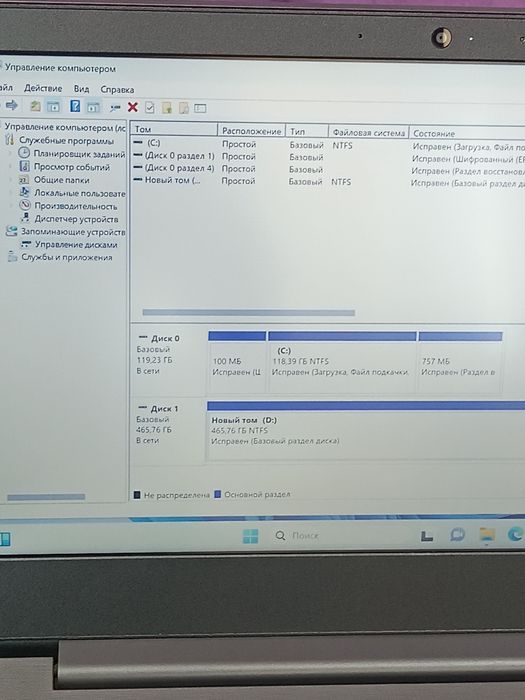Screen dimensions: 525x700
Task: Sort by the Состояние column header
Action: coord(467,133)
